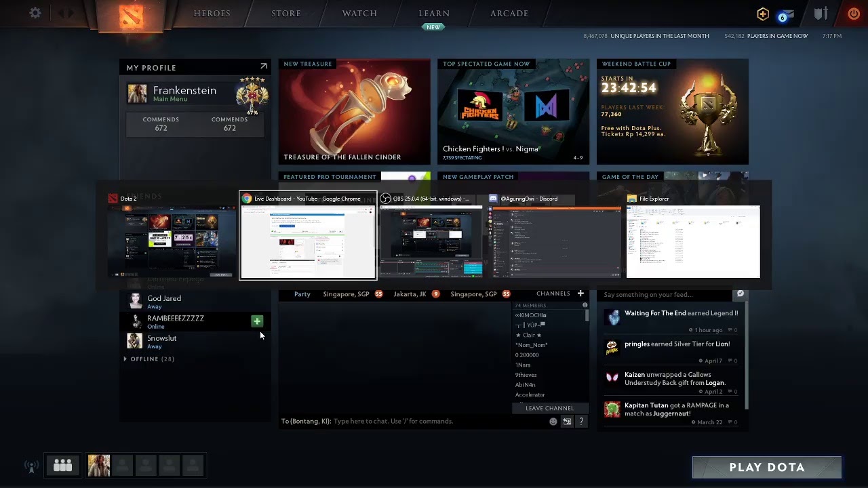Select member Accelerator in channel list

pos(530,395)
